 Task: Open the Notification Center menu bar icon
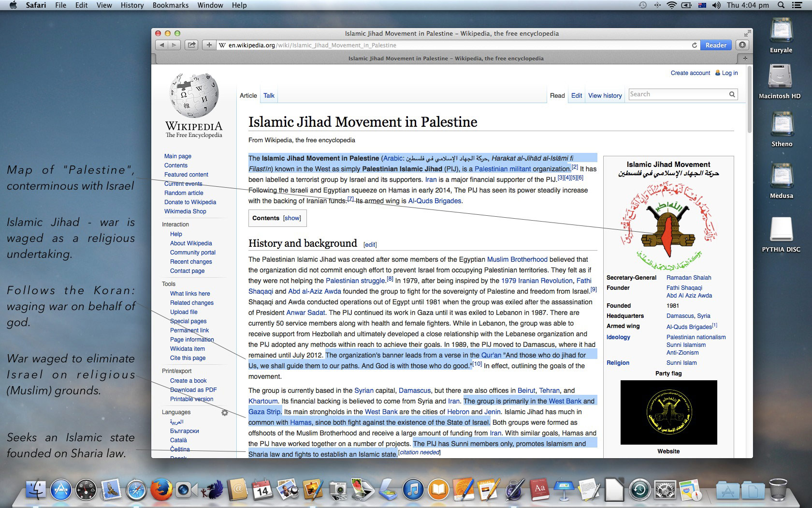[797, 5]
